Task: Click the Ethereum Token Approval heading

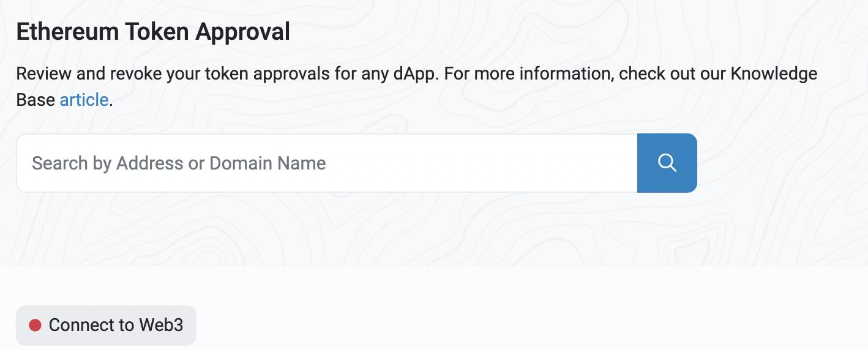Action: point(153,32)
